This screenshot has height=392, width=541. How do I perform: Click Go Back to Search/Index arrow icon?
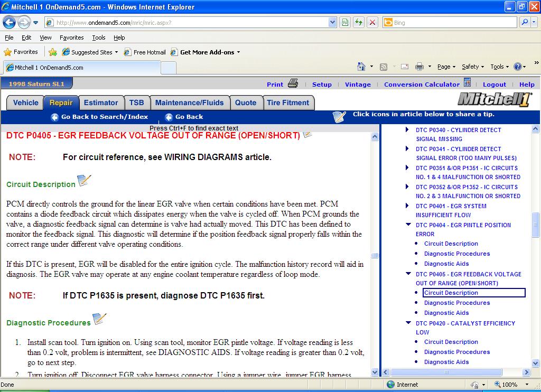(54, 117)
